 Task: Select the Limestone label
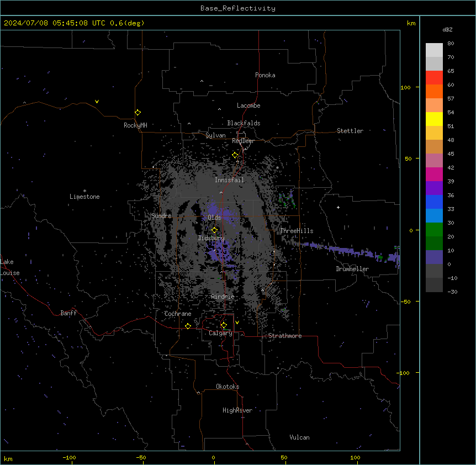point(84,197)
